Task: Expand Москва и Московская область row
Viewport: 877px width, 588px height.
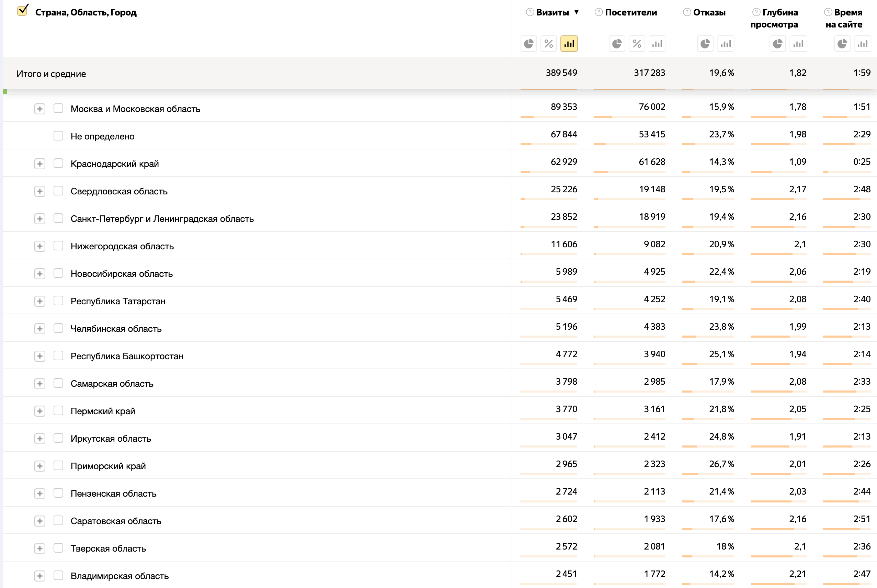Action: click(x=40, y=109)
